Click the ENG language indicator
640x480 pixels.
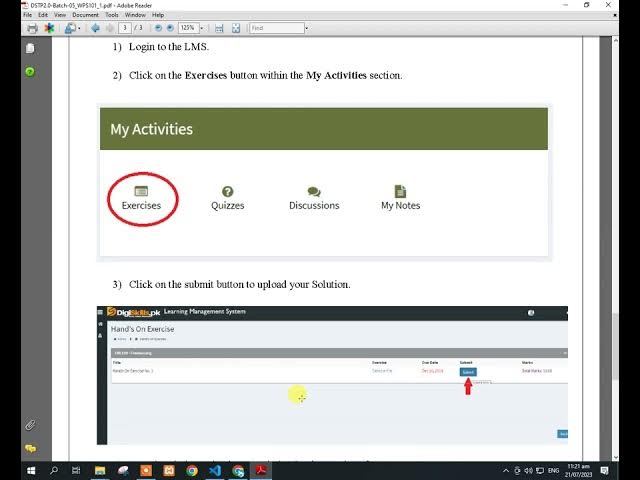click(553, 471)
